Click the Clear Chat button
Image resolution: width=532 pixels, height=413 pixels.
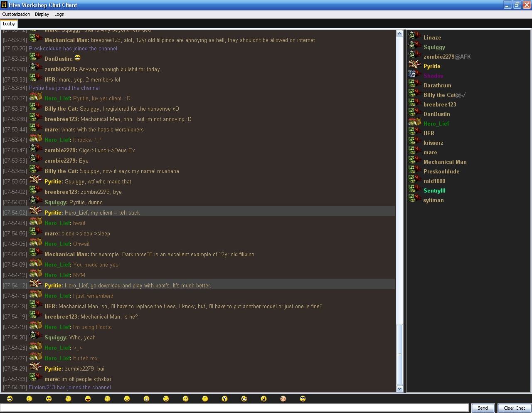tap(515, 408)
